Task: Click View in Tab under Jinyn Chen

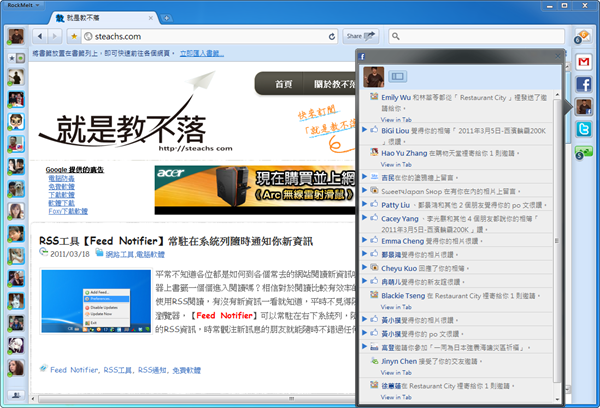Action: point(396,372)
